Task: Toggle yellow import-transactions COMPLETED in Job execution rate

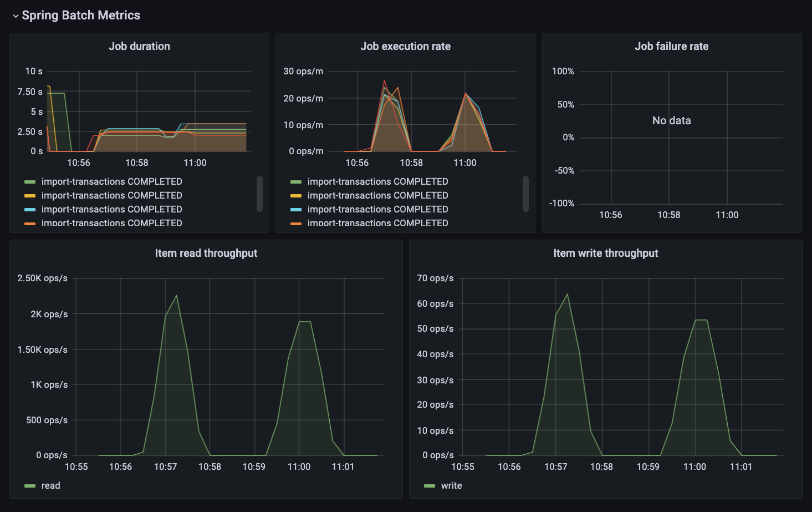Action: pyautogui.click(x=377, y=195)
